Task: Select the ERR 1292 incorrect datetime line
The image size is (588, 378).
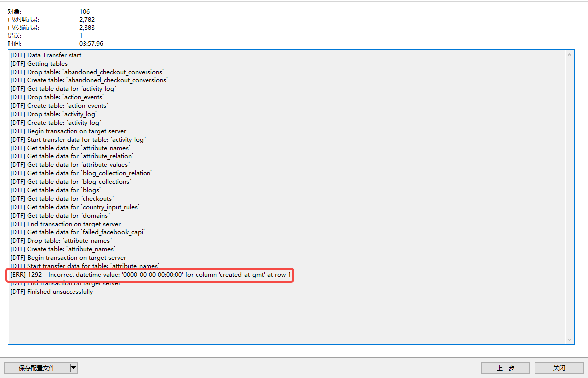Action: click(150, 275)
